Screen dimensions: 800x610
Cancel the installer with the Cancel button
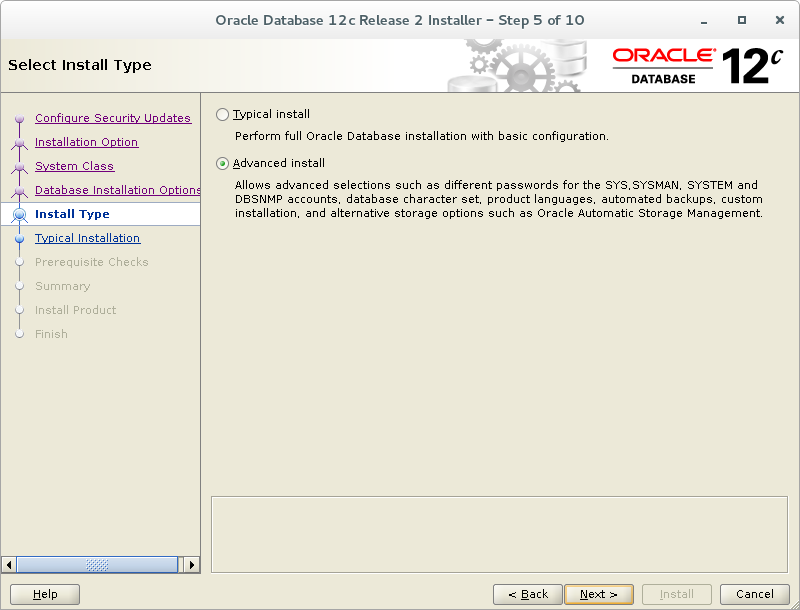pyautogui.click(x=755, y=594)
